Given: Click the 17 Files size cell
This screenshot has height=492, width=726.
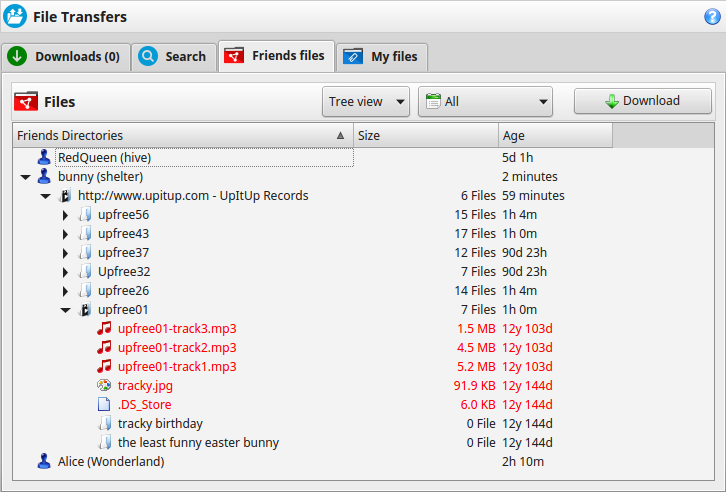Looking at the screenshot, I should pyautogui.click(x=475, y=233).
